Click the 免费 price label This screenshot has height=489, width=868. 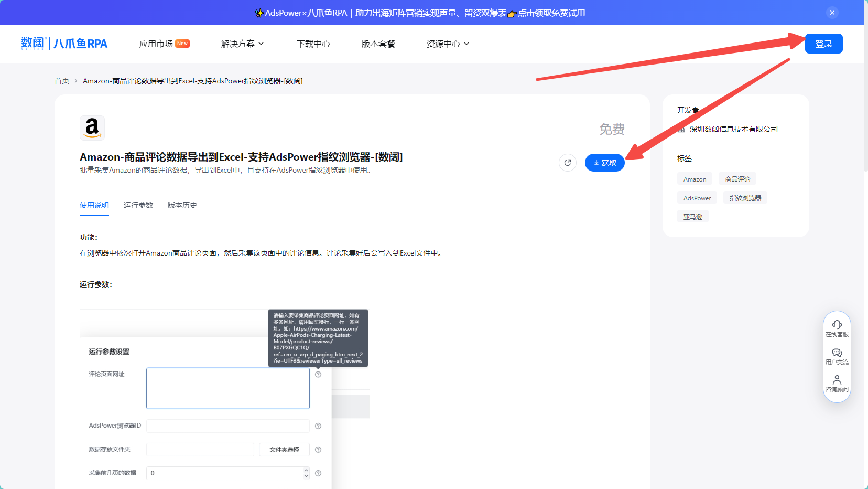(612, 129)
